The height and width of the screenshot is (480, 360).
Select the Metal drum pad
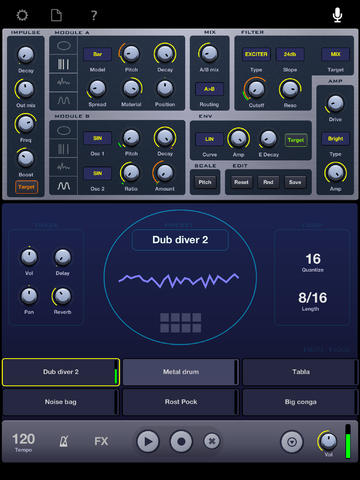181,372
